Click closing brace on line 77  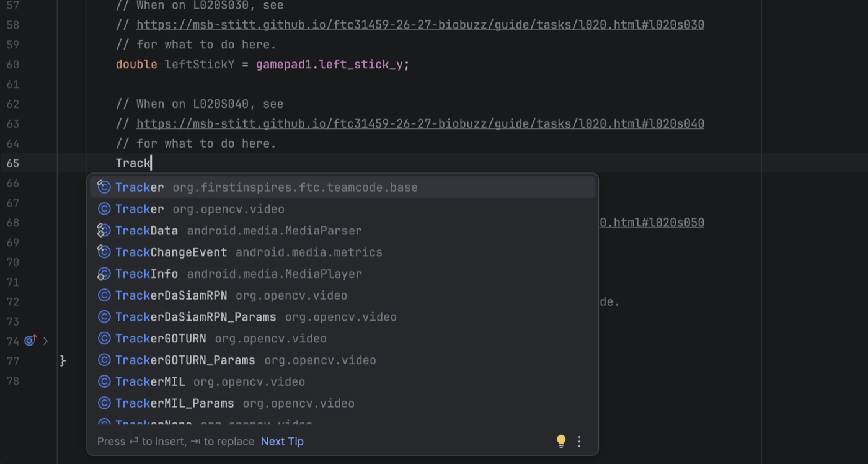[63, 361]
